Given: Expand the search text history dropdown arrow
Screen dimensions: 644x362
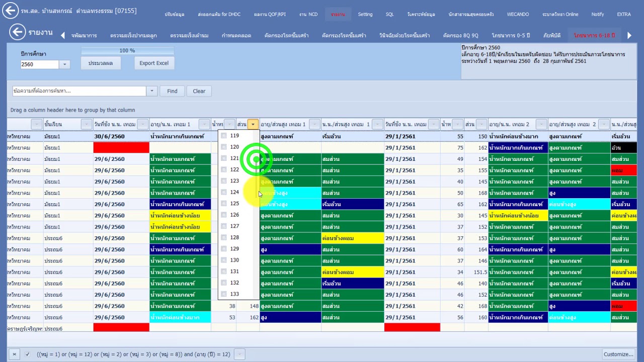Looking at the screenshot, I should coord(151,91).
